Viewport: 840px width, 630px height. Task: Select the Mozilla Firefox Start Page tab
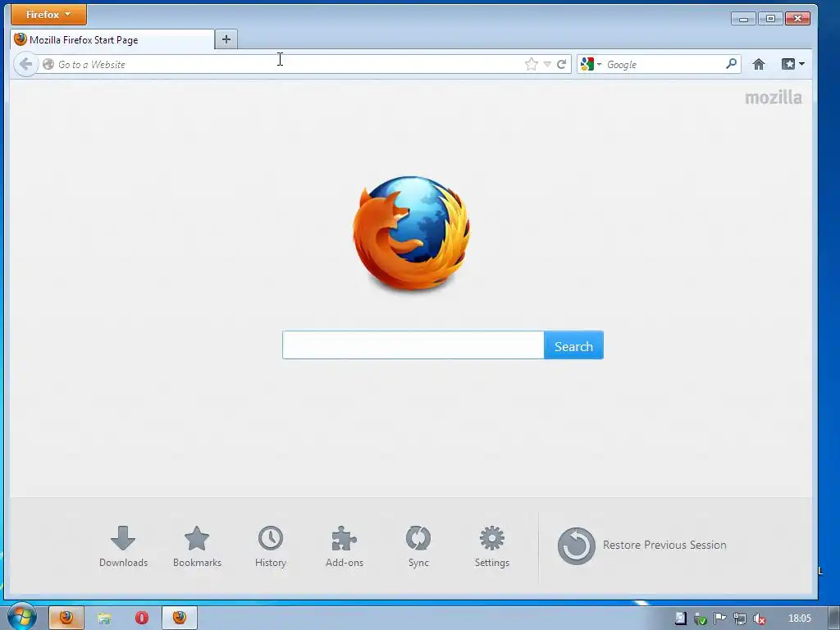(x=112, y=39)
